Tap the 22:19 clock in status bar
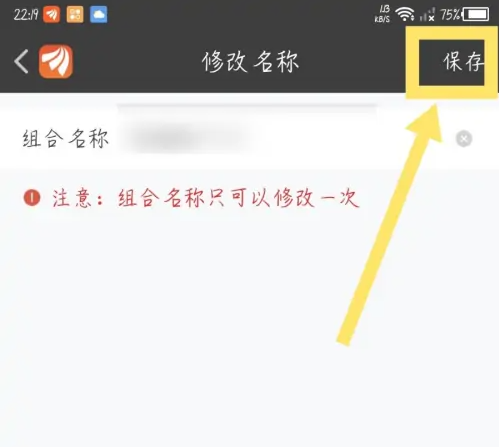Image resolution: width=499 pixels, height=447 pixels. pyautogui.click(x=26, y=15)
